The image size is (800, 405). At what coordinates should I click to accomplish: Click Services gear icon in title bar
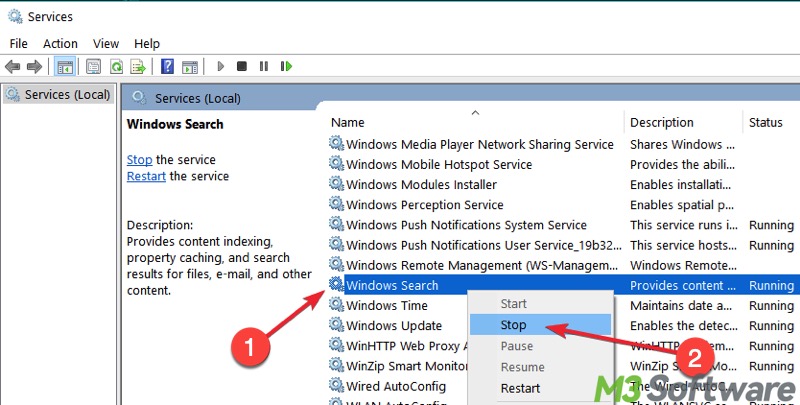coord(15,16)
